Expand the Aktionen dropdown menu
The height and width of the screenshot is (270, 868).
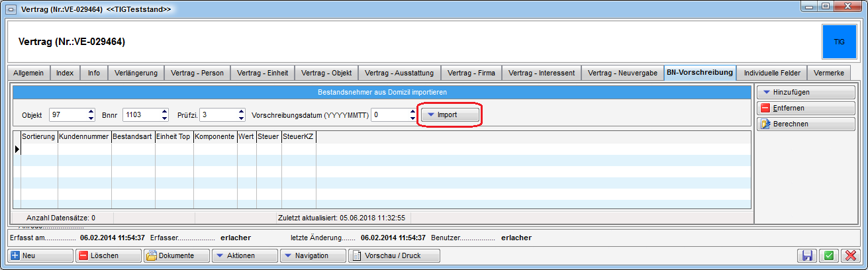tap(244, 255)
